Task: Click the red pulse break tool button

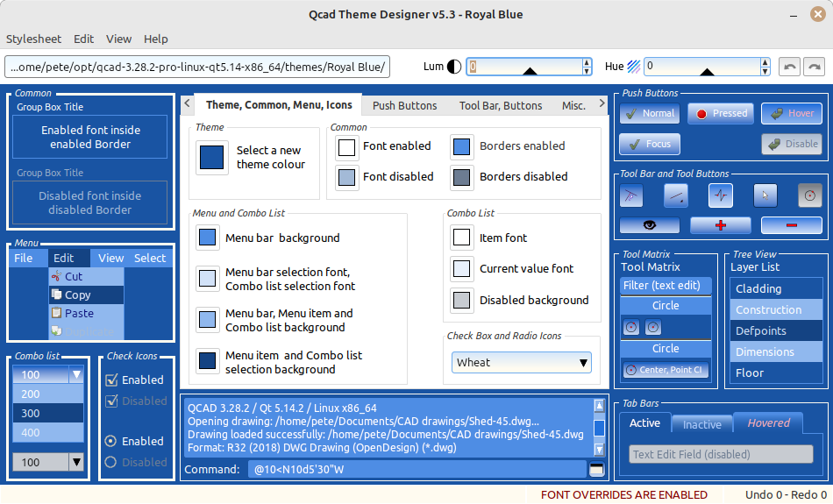Action: click(721, 195)
